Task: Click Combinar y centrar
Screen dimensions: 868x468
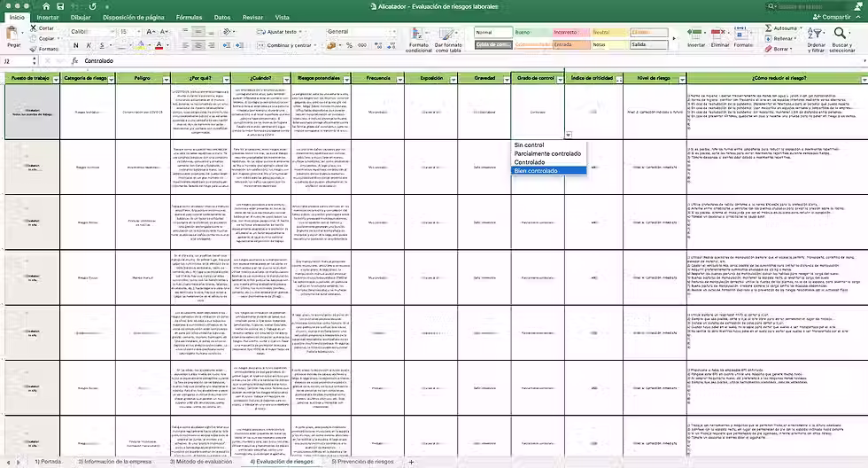Action: coord(287,45)
